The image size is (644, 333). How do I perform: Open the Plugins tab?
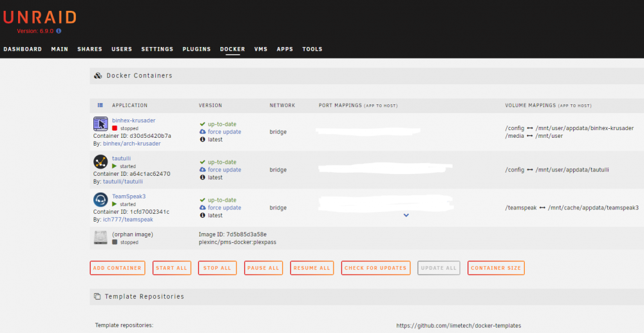[196, 49]
